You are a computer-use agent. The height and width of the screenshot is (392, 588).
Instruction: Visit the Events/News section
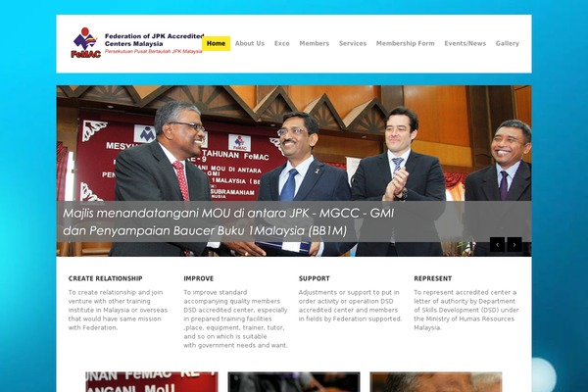pyautogui.click(x=465, y=43)
